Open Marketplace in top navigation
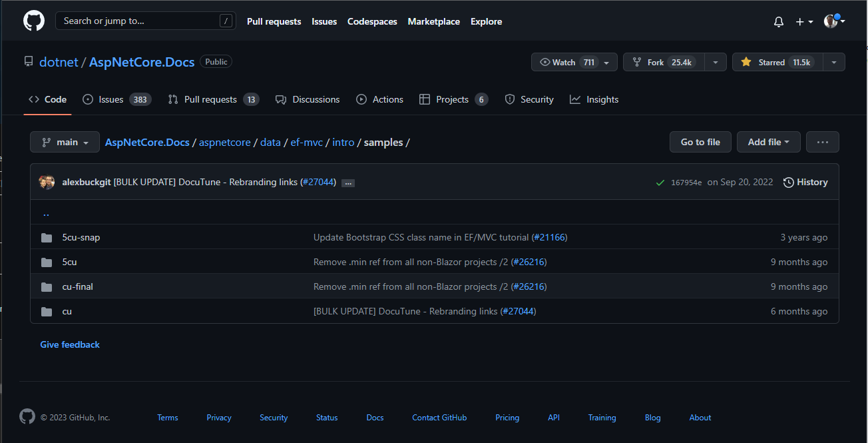This screenshot has height=443, width=868. [433, 21]
